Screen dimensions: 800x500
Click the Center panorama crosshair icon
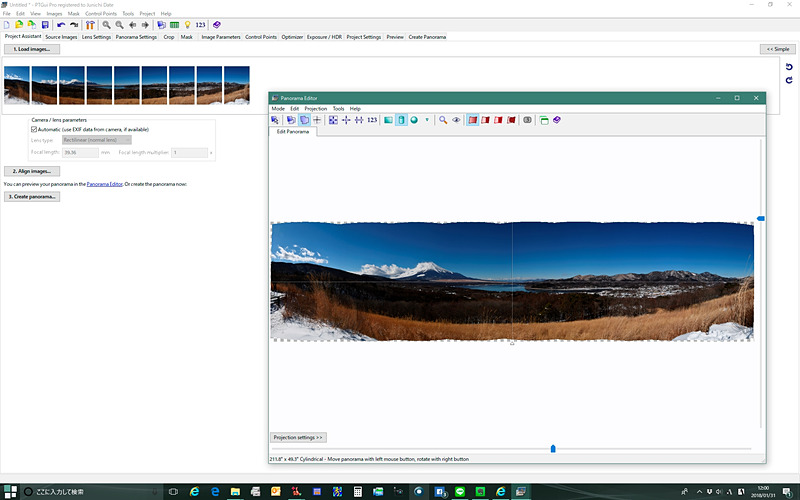346,120
